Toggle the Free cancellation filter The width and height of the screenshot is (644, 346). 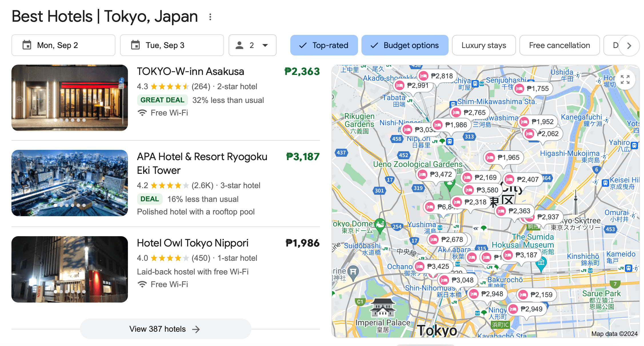pyautogui.click(x=559, y=45)
